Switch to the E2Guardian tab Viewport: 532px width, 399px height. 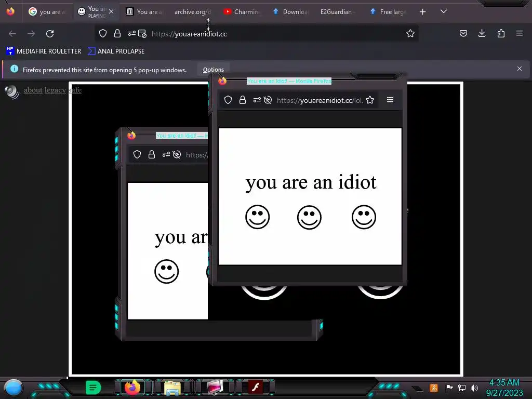[338, 12]
